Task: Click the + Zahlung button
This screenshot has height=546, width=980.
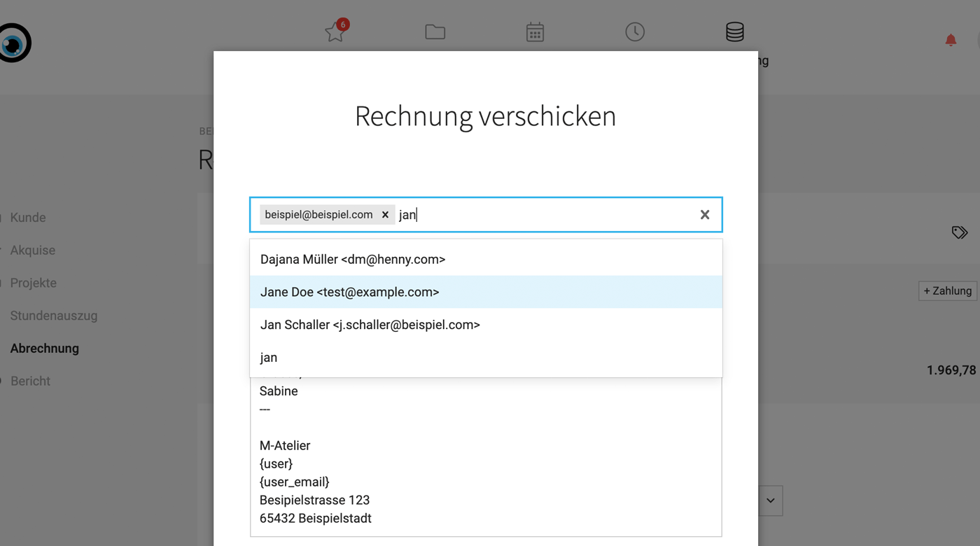Action: [948, 290]
